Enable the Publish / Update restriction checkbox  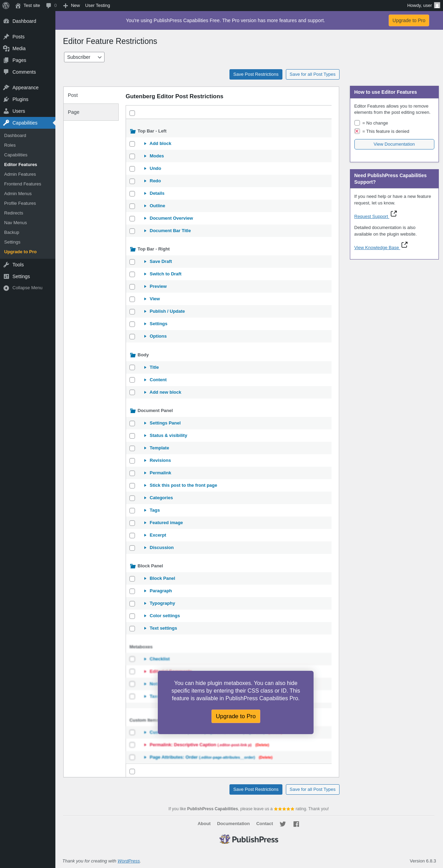(x=132, y=312)
